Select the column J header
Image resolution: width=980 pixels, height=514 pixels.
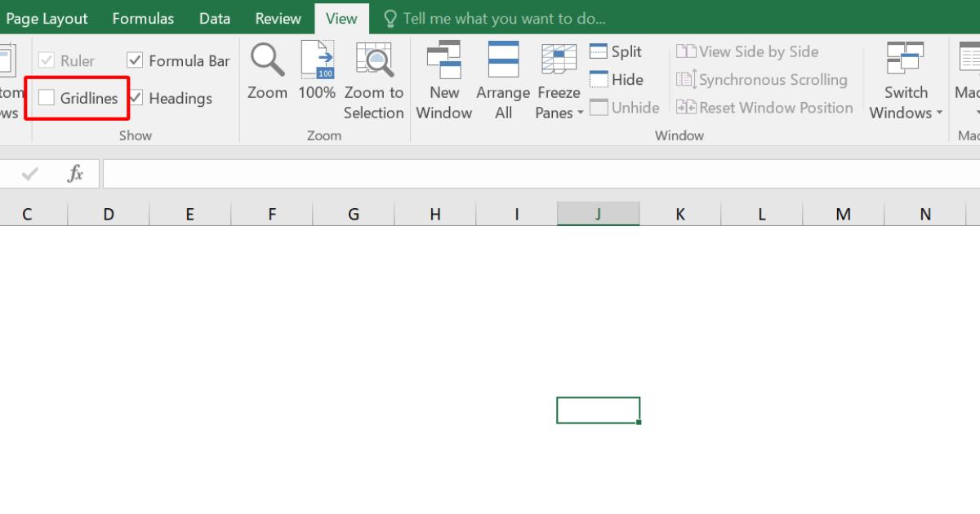599,213
